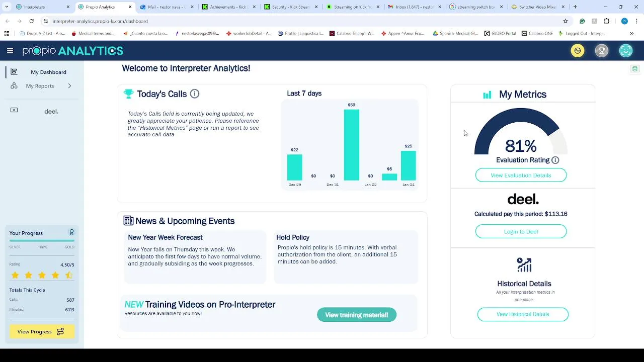Open the browser extensions puzzle icon
The image size is (644, 362).
pos(607,21)
